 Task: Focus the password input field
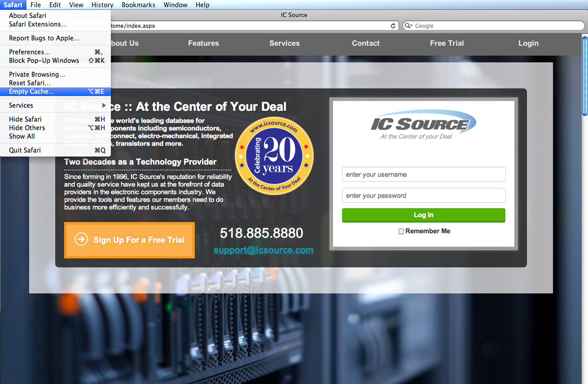click(423, 196)
